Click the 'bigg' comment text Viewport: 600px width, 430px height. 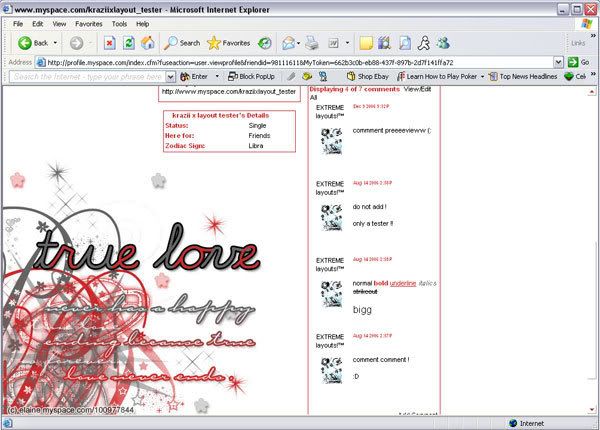[x=362, y=310]
